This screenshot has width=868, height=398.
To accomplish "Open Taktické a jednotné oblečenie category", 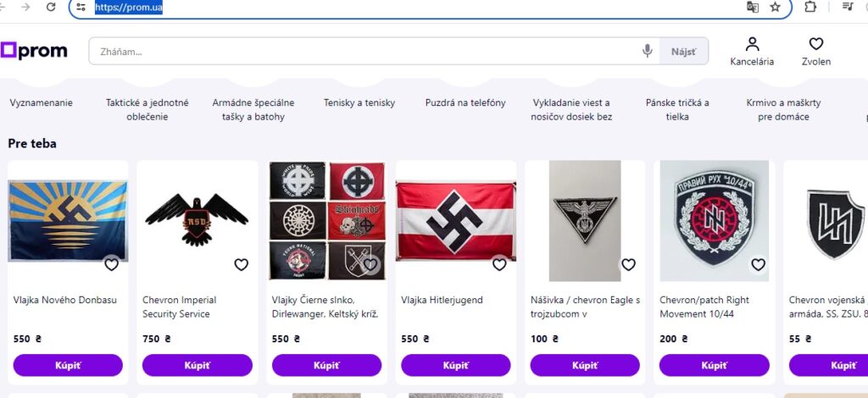I will [147, 109].
